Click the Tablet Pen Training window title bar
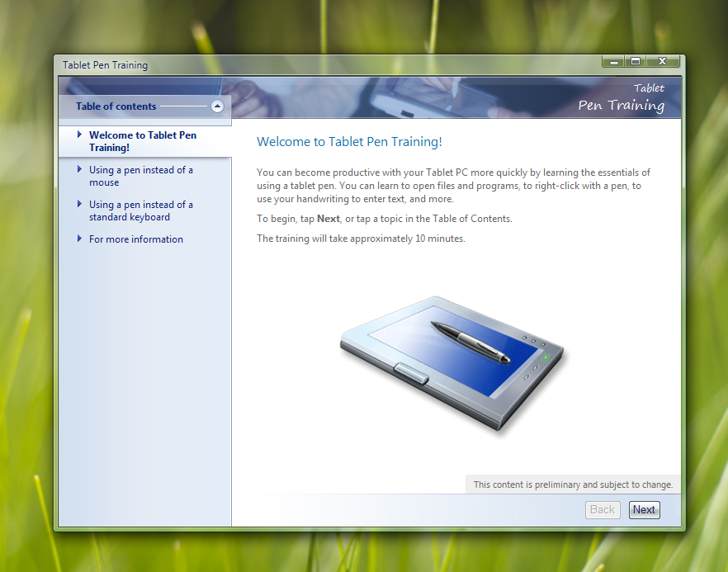The height and width of the screenshot is (572, 728). tap(330, 64)
